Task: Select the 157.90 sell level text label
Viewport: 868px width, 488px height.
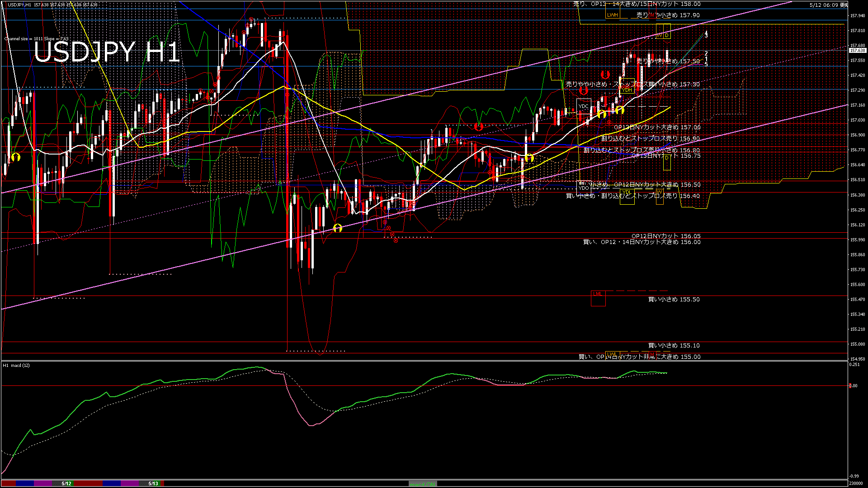Action: 668,15
